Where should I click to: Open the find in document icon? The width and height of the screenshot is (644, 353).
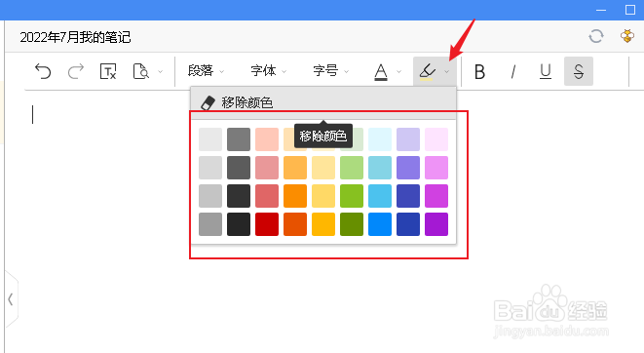point(141,71)
